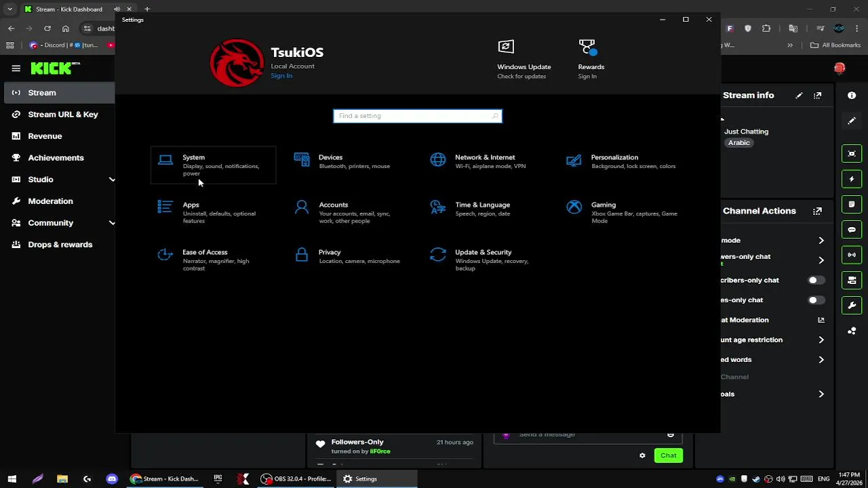Click info icon in Kick right toolbar
This screenshot has height=488, width=868.
tap(852, 96)
